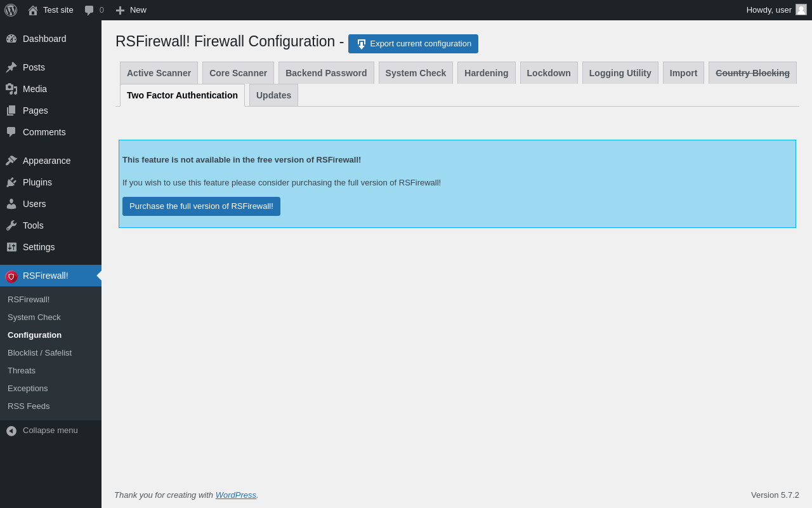Viewport: 812px width, 508px height.
Task: Open the Hardening tab
Action: coord(487,73)
